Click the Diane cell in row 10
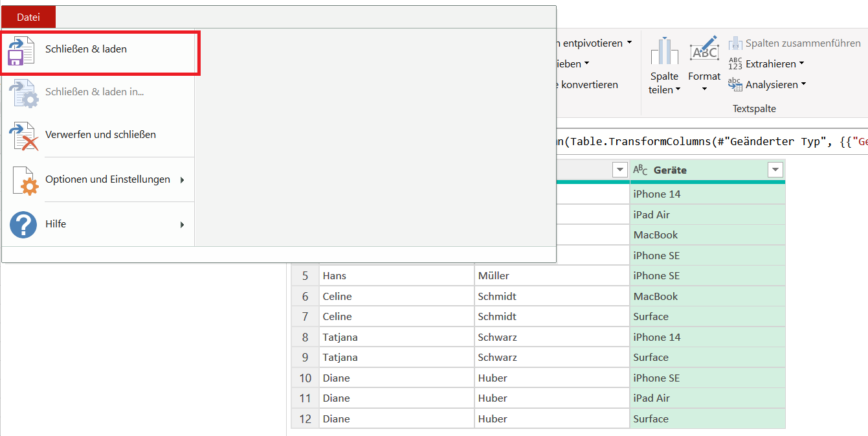 point(397,378)
